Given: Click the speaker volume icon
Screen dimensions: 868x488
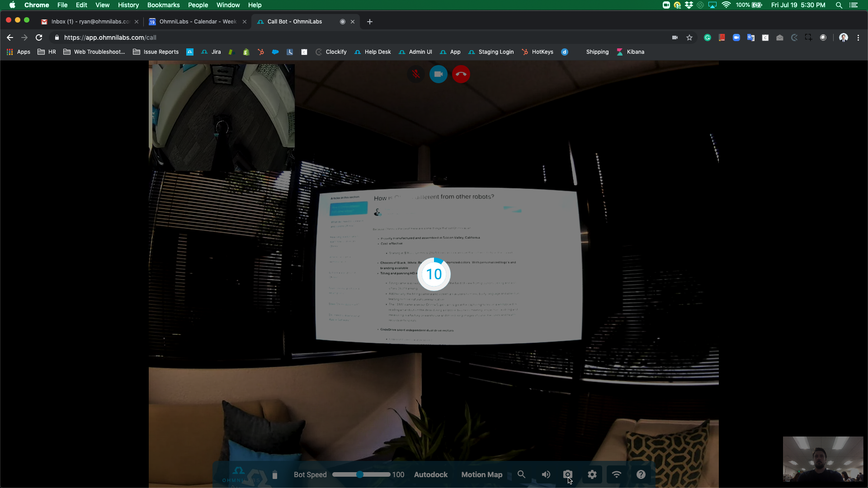Looking at the screenshot, I should coord(546,474).
